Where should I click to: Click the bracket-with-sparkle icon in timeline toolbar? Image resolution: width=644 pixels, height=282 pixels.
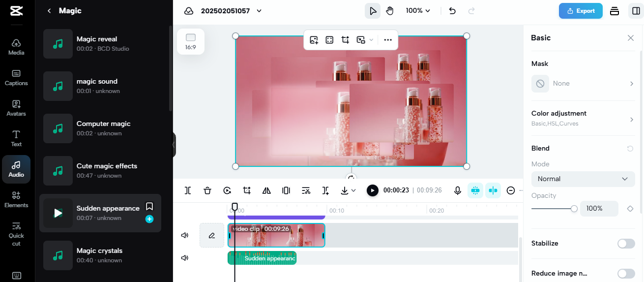click(325, 190)
